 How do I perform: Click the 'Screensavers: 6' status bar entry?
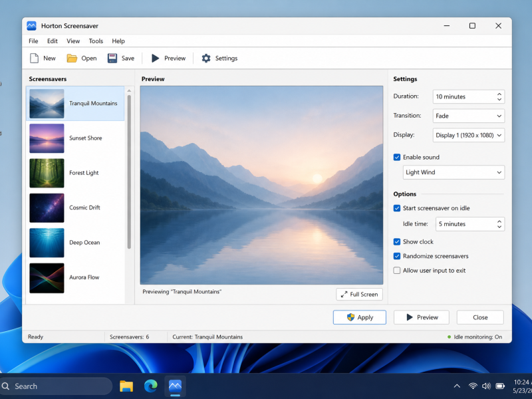[129, 337]
